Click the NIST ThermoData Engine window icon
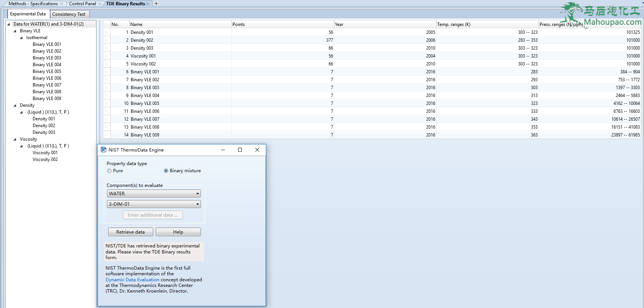 tap(104, 150)
